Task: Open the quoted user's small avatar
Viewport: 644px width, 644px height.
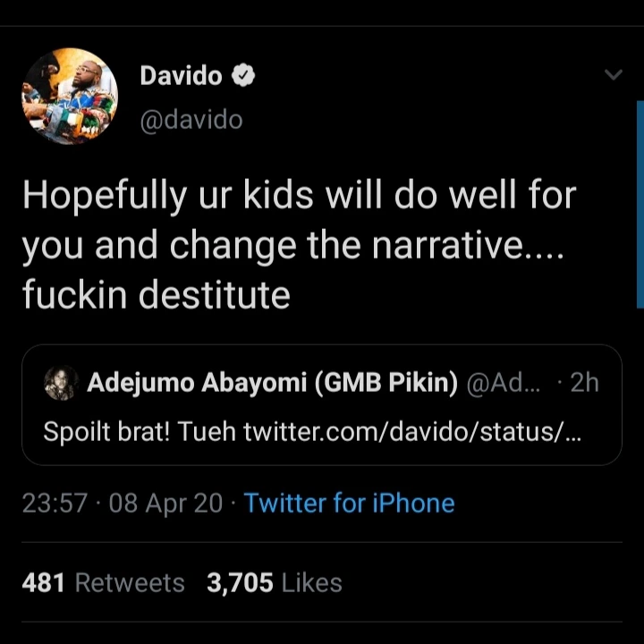Action: click(60, 384)
